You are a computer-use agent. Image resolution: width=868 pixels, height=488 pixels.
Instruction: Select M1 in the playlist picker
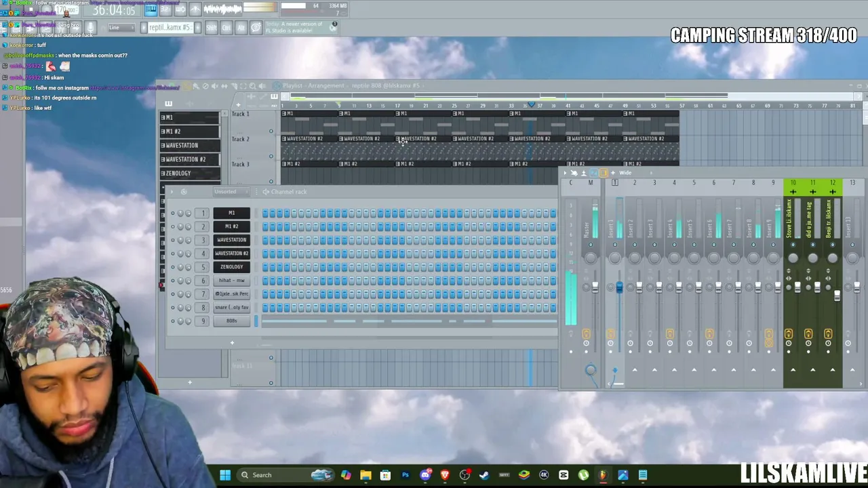(190, 117)
